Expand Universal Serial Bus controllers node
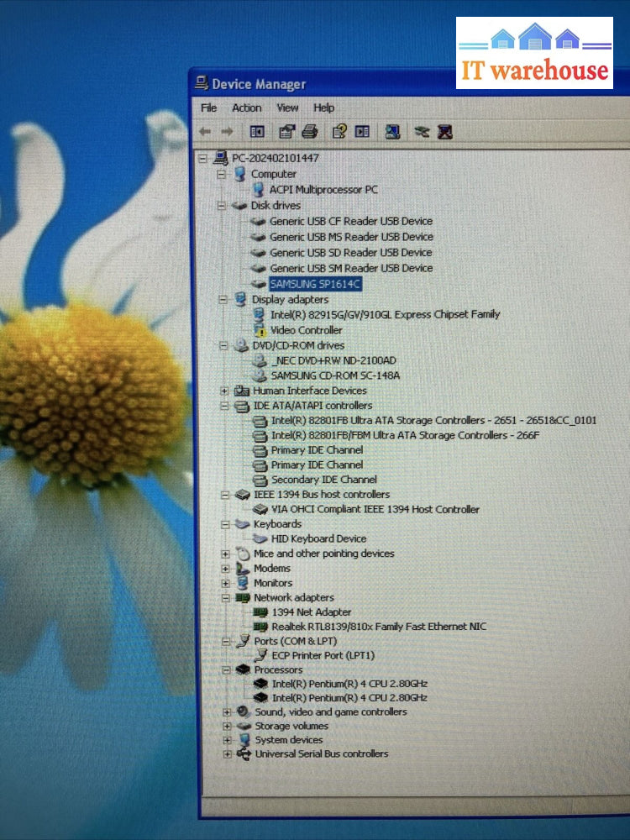 click(x=227, y=754)
